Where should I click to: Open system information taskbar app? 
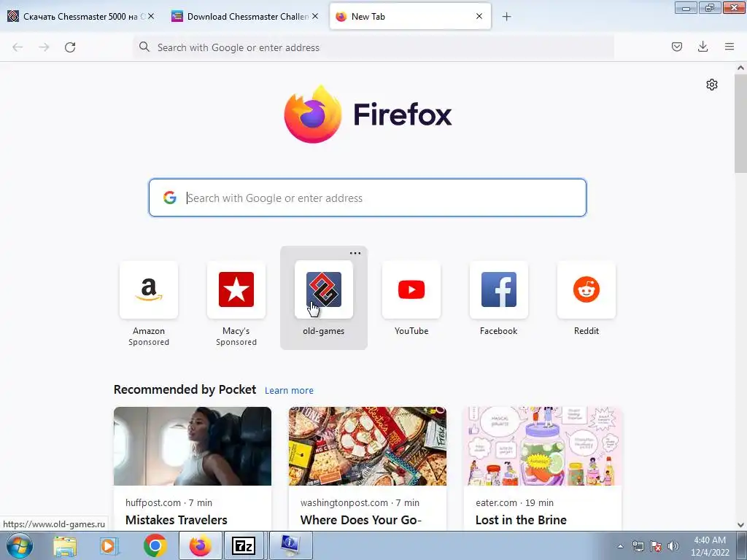[290, 545]
